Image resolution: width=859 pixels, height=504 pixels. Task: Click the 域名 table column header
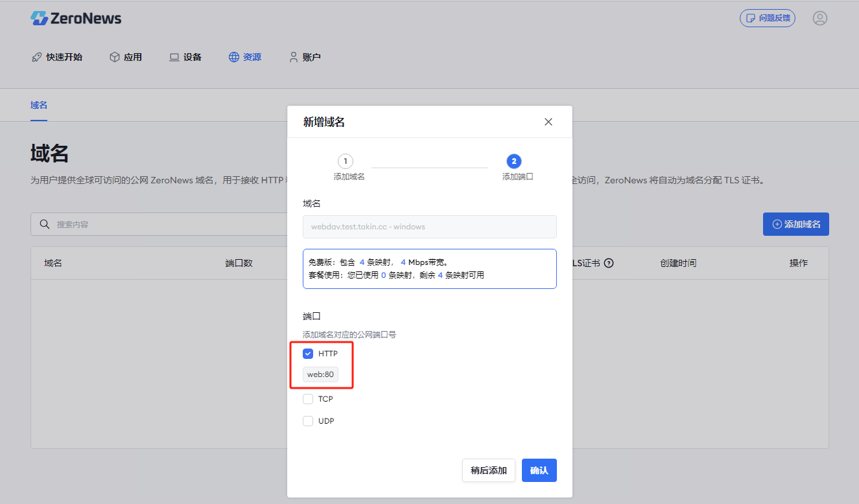pyautogui.click(x=53, y=264)
